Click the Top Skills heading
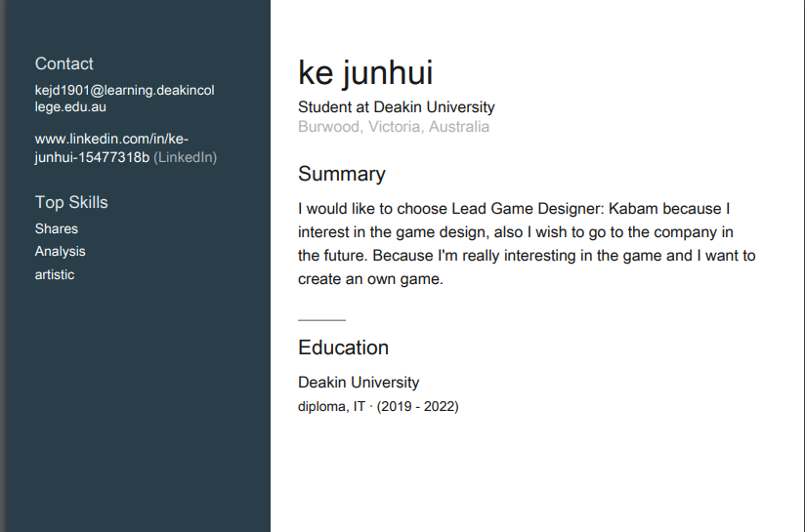This screenshot has width=805, height=532. [71, 203]
